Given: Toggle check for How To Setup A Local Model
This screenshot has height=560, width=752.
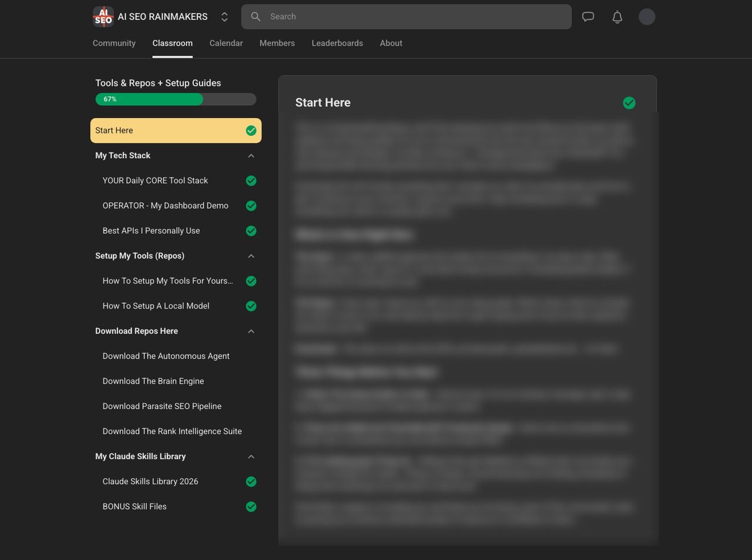Looking at the screenshot, I should point(251,306).
